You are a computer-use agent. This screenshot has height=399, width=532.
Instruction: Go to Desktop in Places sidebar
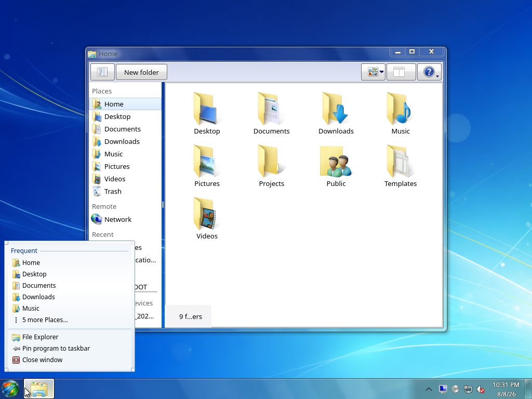[125, 117]
